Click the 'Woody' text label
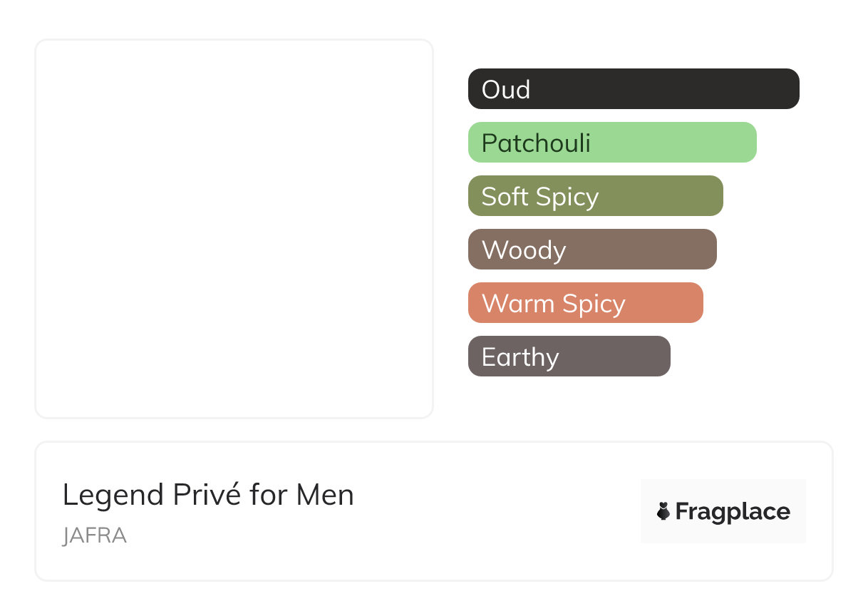Viewport: 868px width, 616px height. 524,250
